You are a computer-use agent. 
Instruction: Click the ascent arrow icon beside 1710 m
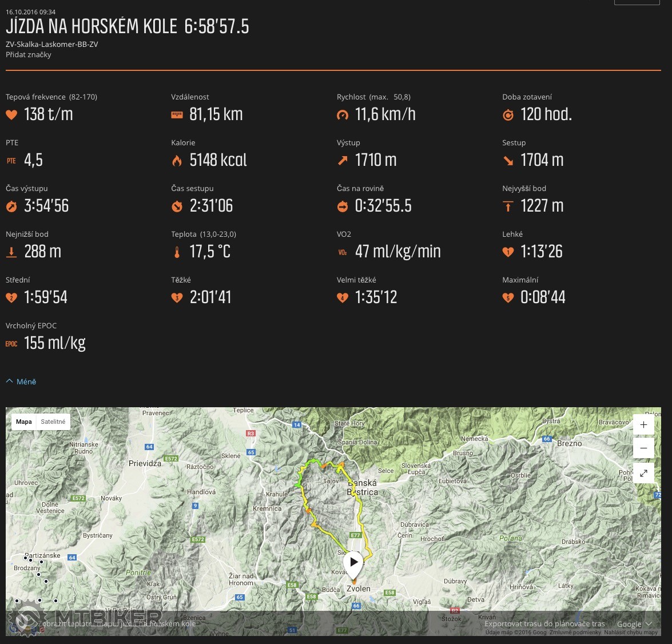click(343, 161)
